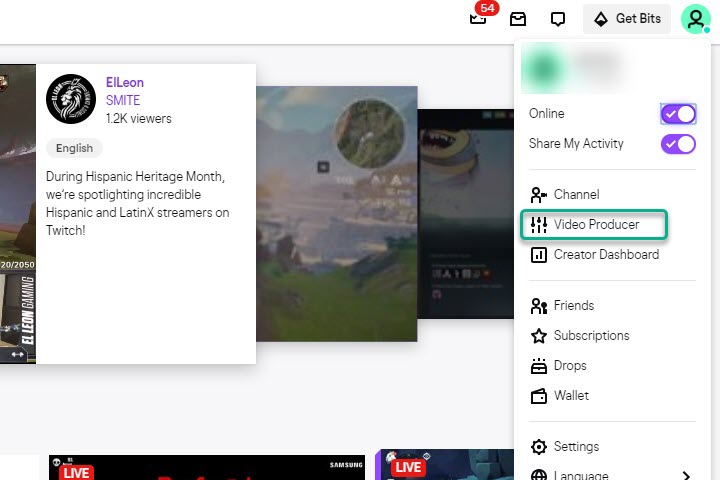
Task: Click the Friends people icon
Action: point(539,305)
